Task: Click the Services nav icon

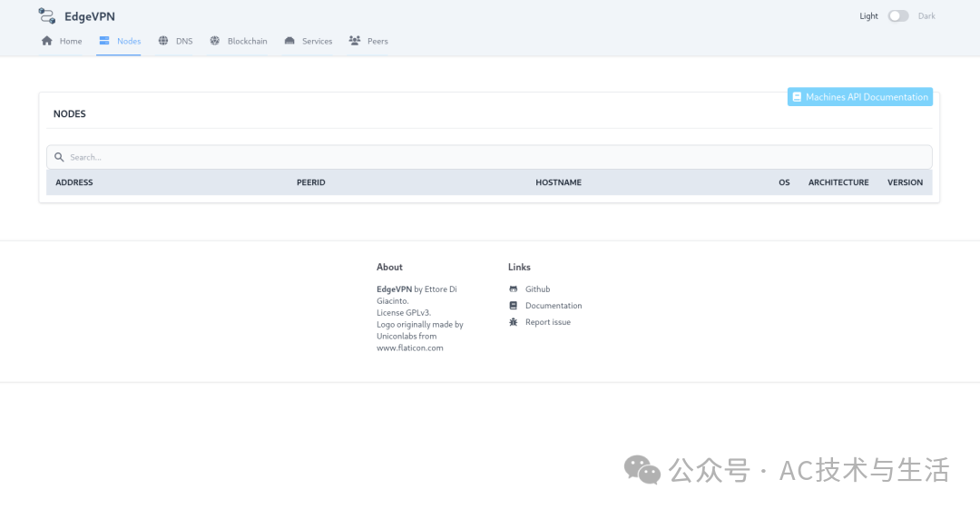Action: point(289,41)
